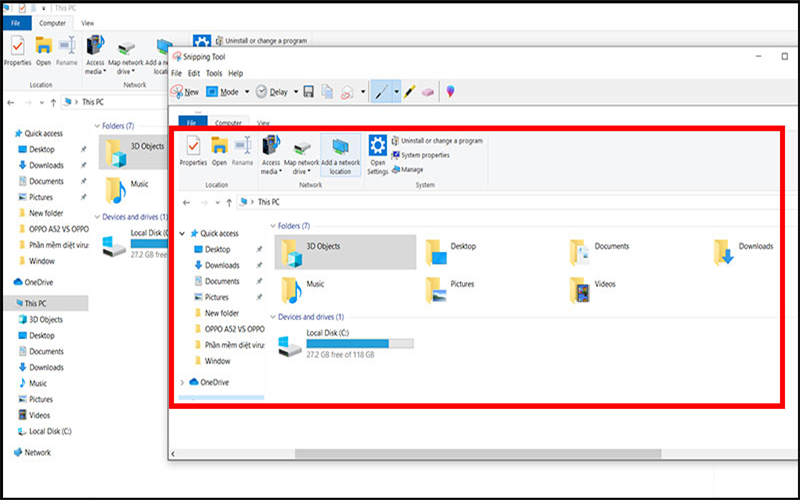Click the Send Snip envelope icon
Image resolution: width=800 pixels, height=500 pixels.
(x=347, y=92)
